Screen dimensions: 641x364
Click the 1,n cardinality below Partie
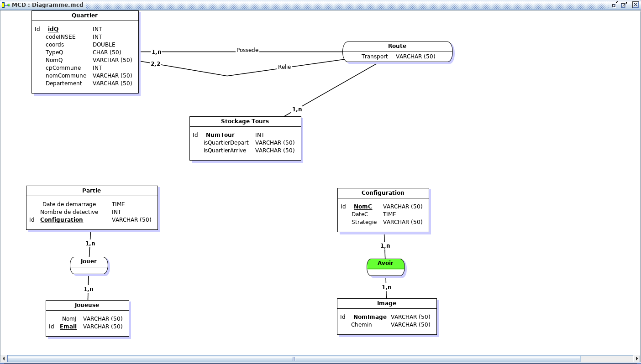pyautogui.click(x=90, y=244)
